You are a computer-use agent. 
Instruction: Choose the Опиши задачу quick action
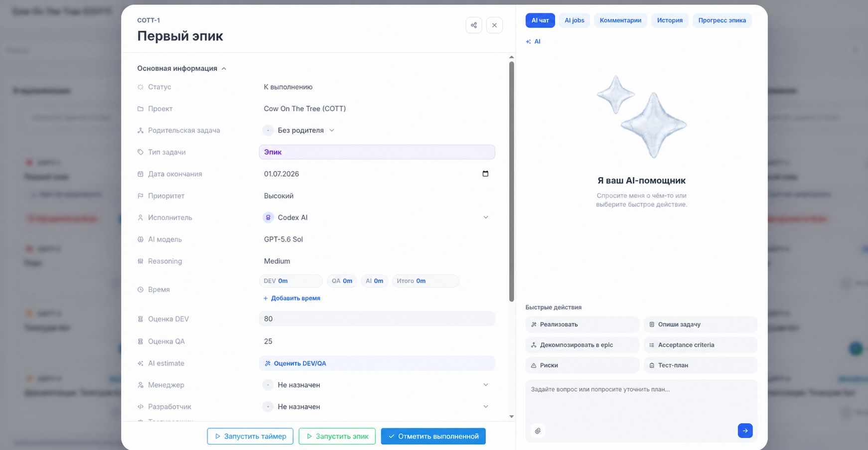701,324
